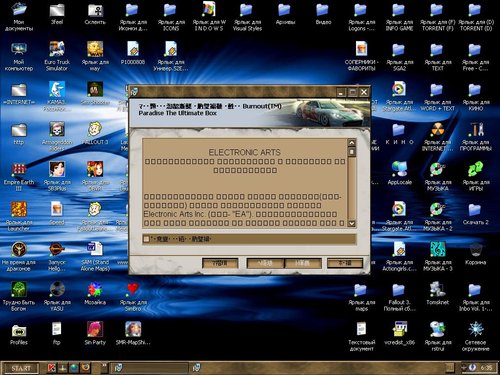The height and width of the screenshot is (375, 500).
Task: Select the Euro Truck Simulator desktop icon
Action: (x=57, y=55)
